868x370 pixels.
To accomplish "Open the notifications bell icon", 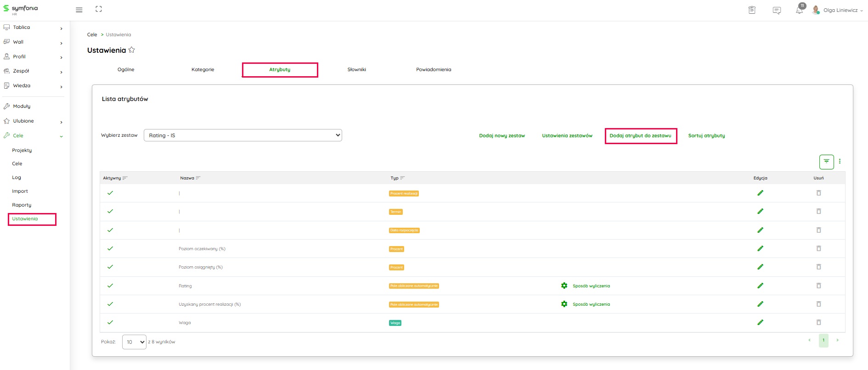I will [800, 10].
